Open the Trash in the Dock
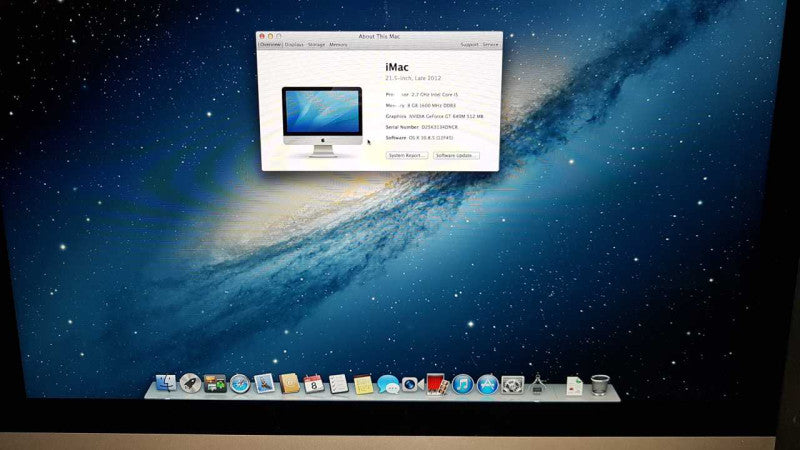Viewport: 800px width, 450px height. pos(600,385)
